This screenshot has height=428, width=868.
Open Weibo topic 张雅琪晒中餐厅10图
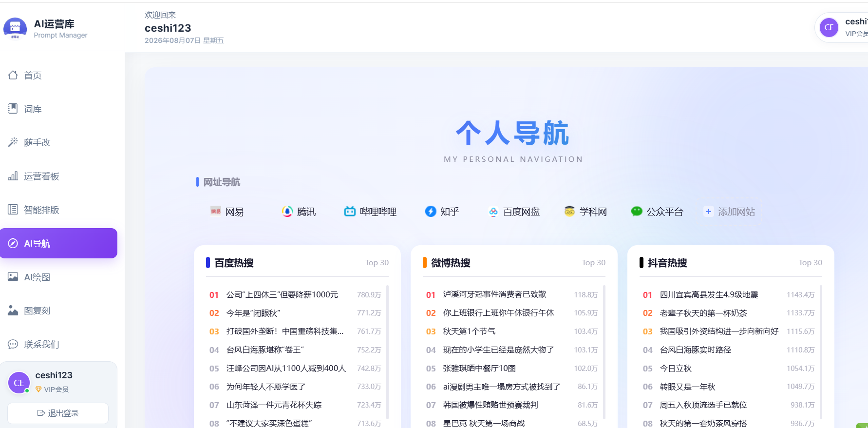point(479,369)
